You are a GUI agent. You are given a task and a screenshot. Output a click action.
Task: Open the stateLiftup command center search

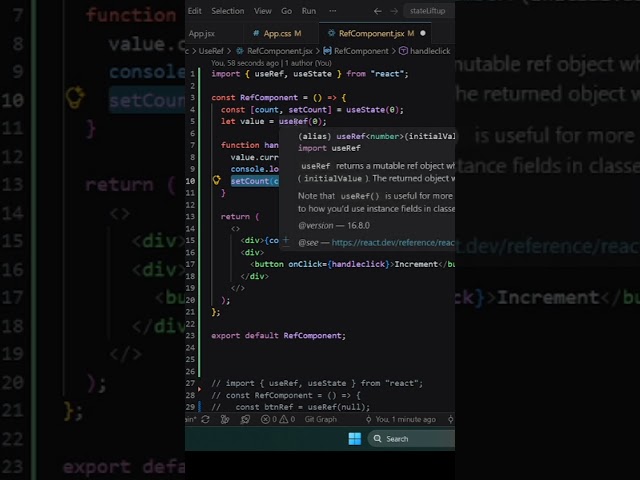(x=429, y=11)
